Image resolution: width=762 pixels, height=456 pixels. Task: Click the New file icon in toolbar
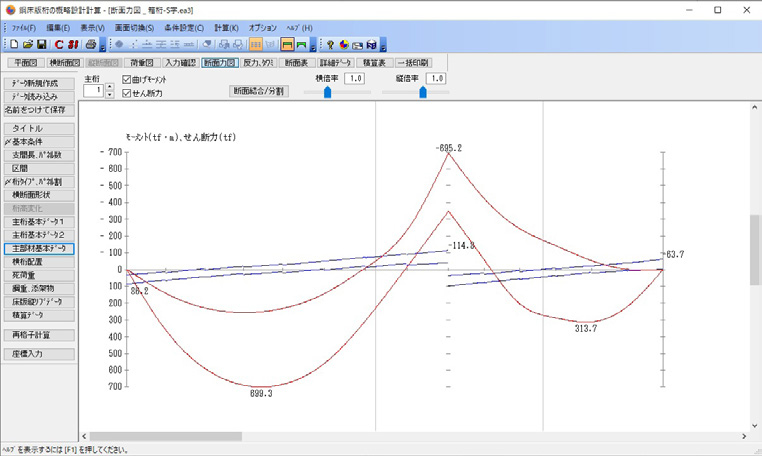(14, 45)
